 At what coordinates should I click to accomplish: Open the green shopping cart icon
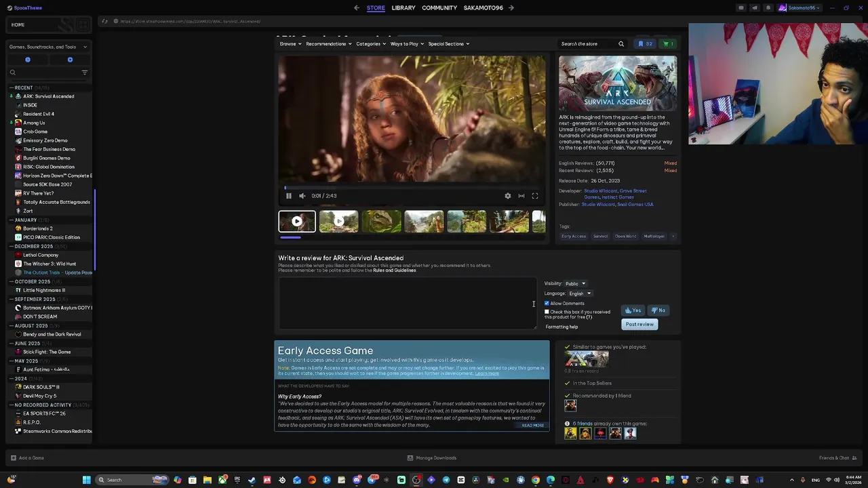click(668, 44)
